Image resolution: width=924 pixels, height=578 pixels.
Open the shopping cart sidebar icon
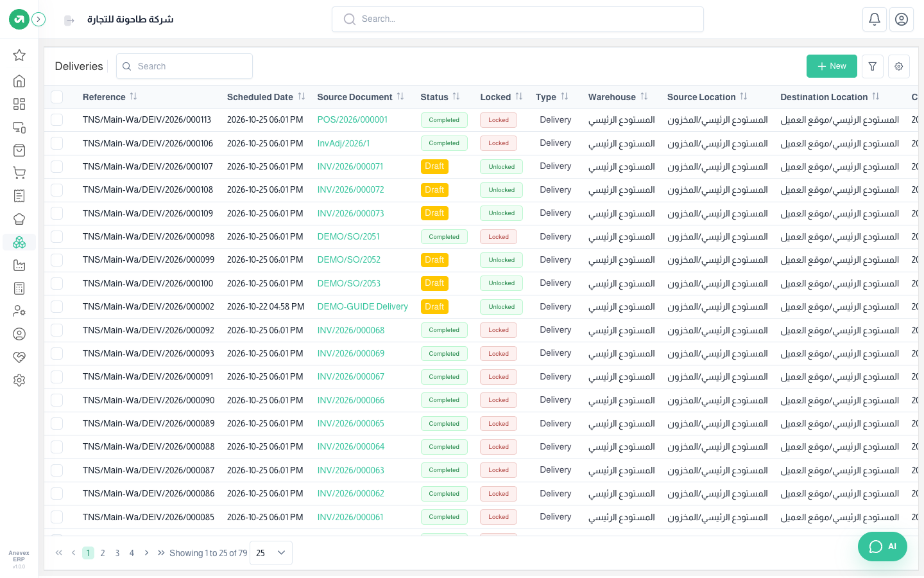[x=19, y=173]
